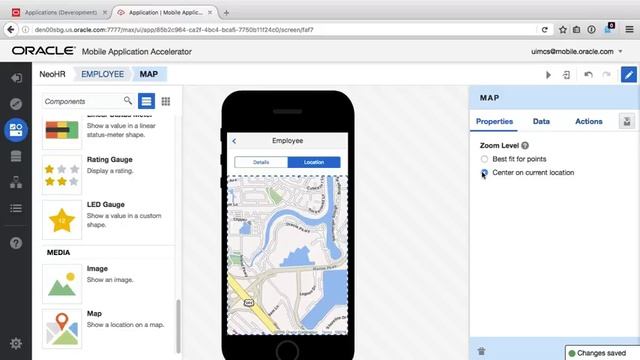Select Best fit for points option
The width and height of the screenshot is (640, 360).
[484, 159]
